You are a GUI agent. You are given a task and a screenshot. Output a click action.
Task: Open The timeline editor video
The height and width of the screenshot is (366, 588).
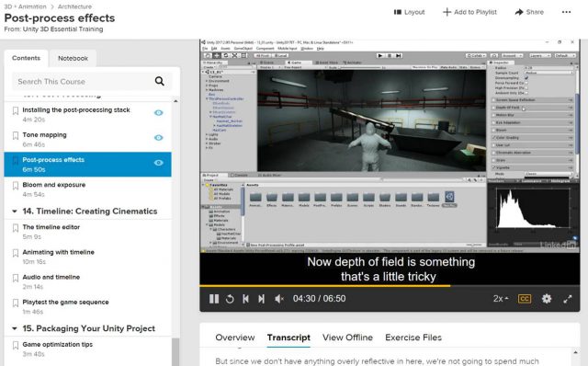pos(51,227)
